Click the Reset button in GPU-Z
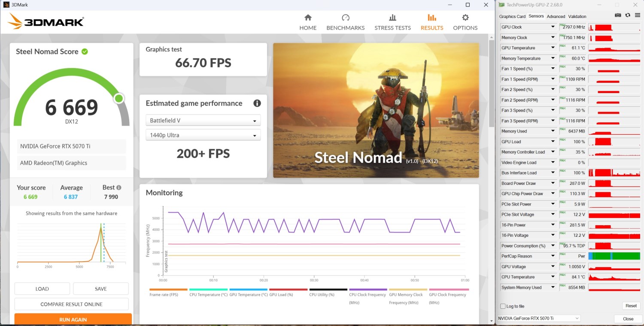The image size is (644, 326). coord(631,306)
